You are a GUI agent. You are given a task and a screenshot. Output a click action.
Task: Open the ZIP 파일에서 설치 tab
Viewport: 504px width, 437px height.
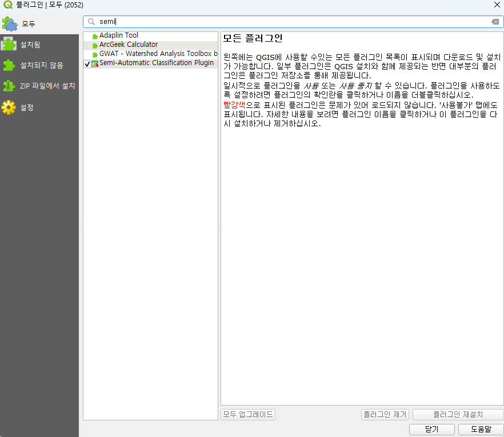point(39,86)
